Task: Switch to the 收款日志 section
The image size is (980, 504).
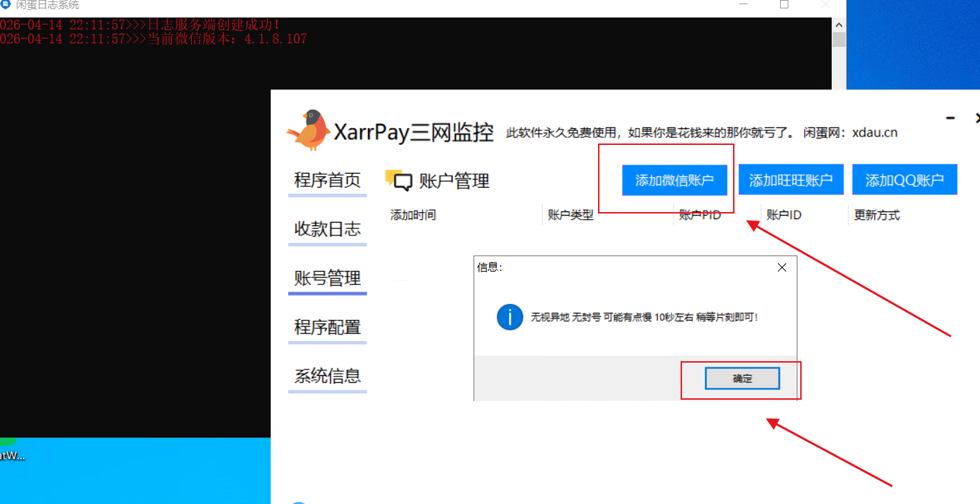Action: coord(327,229)
